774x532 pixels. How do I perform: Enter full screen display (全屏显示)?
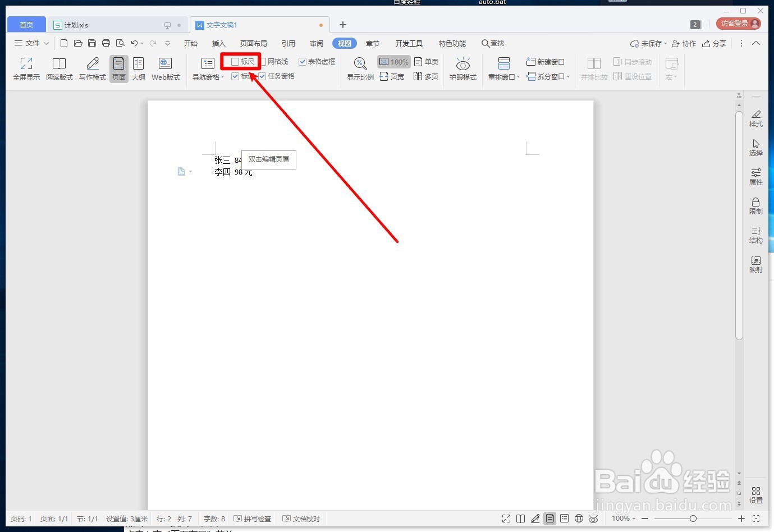click(26, 69)
